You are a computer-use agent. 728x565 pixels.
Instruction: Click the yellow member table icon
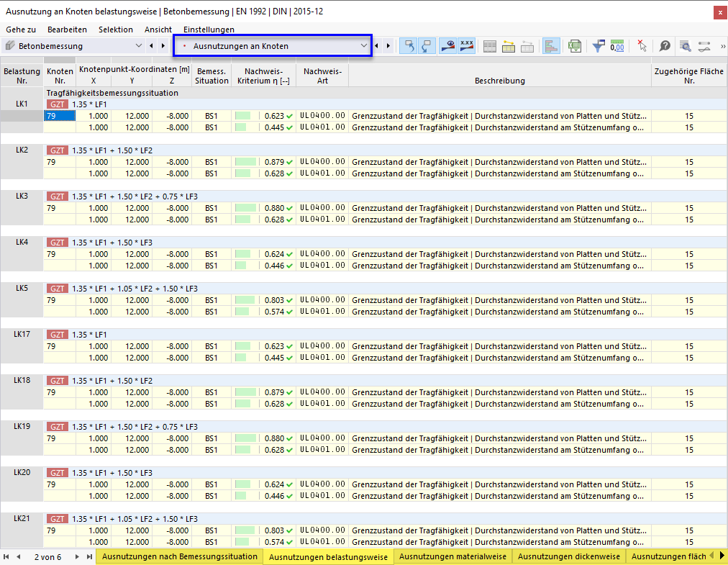509,47
